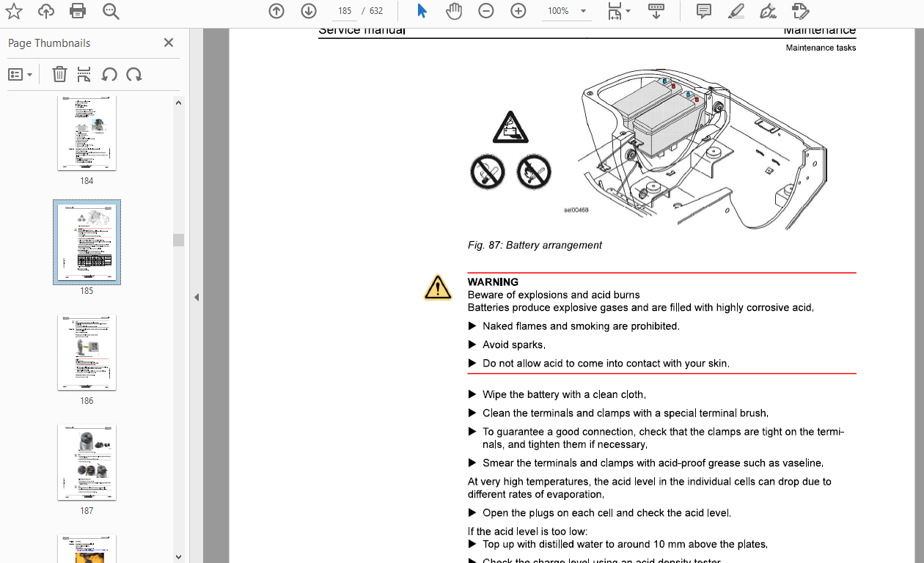Screen dimensions: 924x563
Task: Click the total page count '632'
Action: (376, 11)
